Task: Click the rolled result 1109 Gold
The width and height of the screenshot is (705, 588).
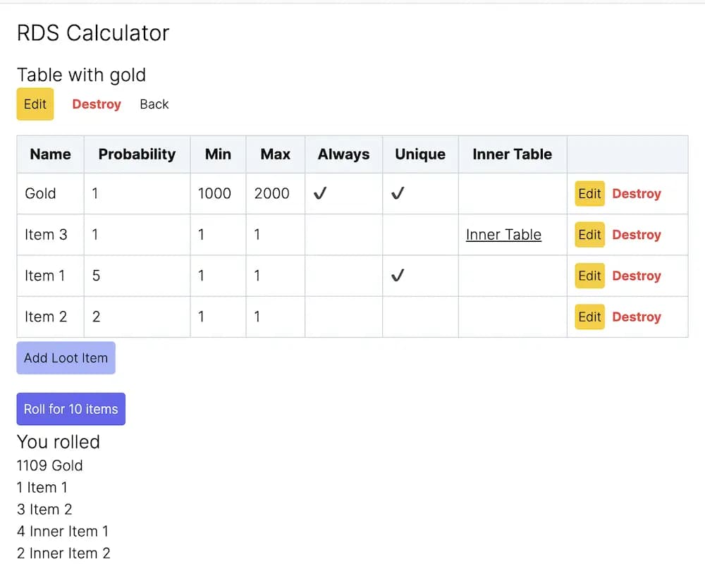Action: (x=49, y=465)
